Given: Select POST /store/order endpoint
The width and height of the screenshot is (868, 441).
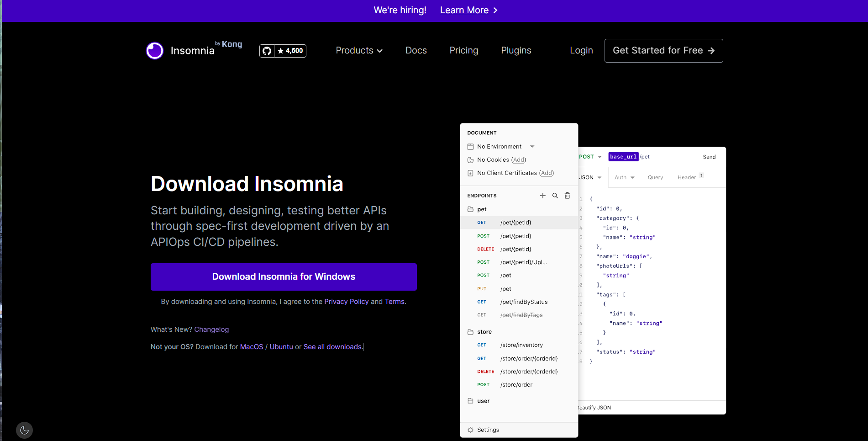Looking at the screenshot, I should coord(519,385).
